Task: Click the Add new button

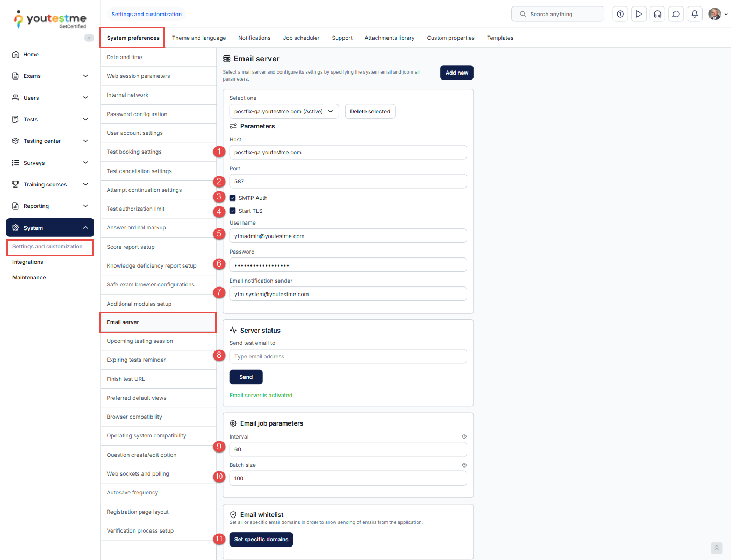Action: 456,73
